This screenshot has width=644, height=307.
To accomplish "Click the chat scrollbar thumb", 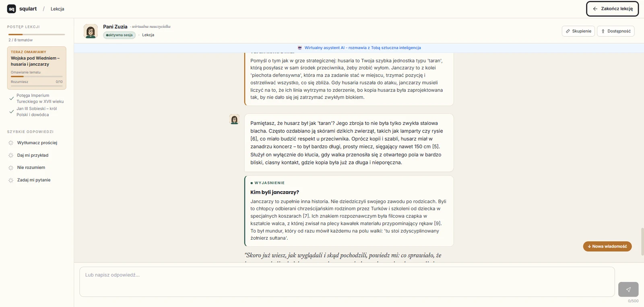I will [642, 241].
